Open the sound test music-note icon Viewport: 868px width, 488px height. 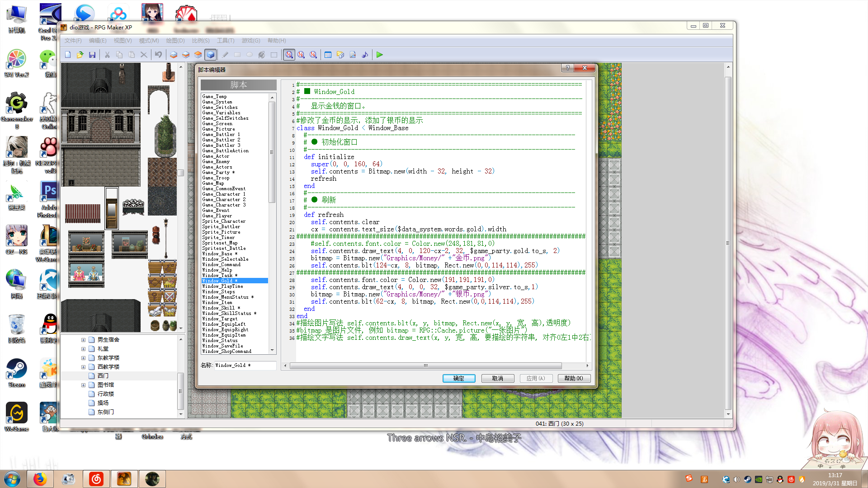coord(365,55)
